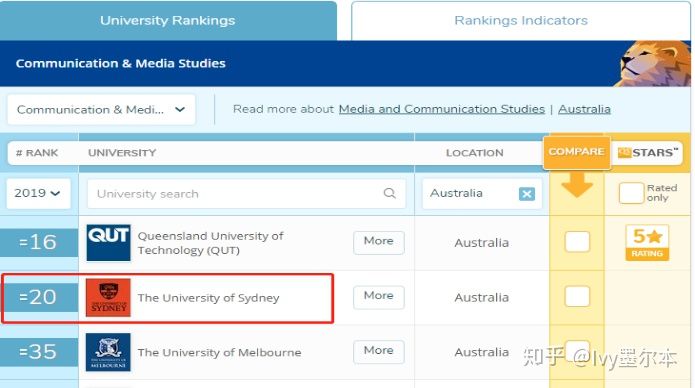Show More for Queensland University of Technology
This screenshot has height=388, width=695.
coord(379,242)
